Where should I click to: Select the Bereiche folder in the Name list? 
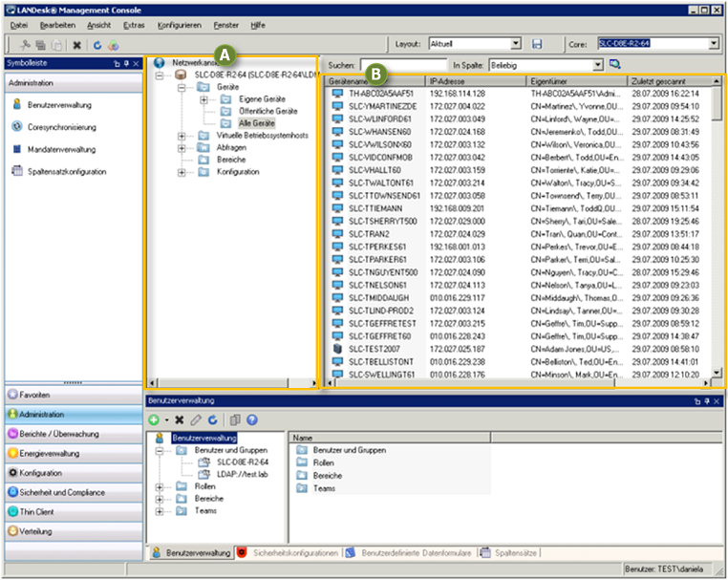pos(328,476)
